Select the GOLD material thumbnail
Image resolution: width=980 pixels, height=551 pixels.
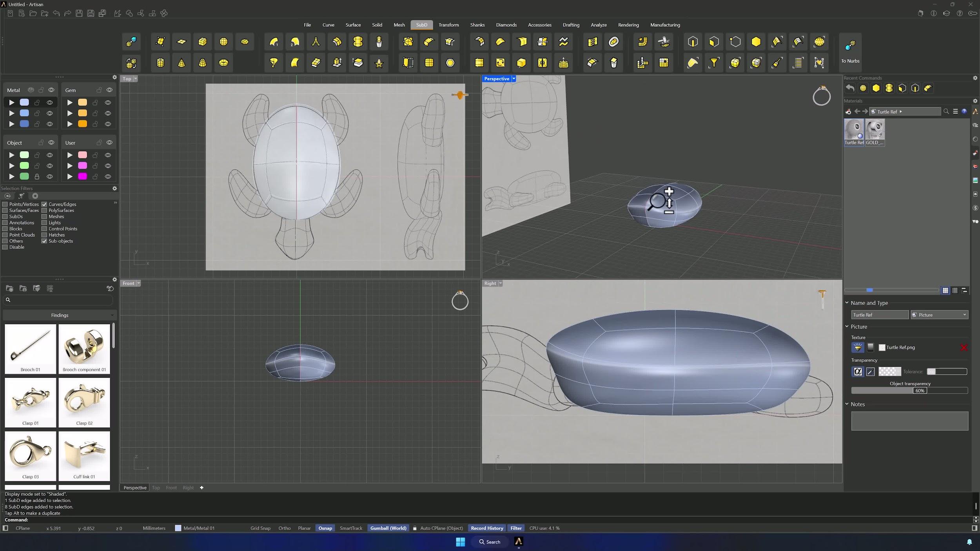tap(875, 132)
